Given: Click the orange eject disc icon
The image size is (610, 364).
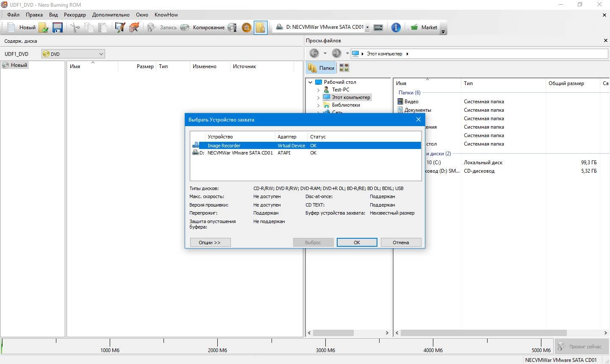Looking at the screenshot, I should coord(247,28).
